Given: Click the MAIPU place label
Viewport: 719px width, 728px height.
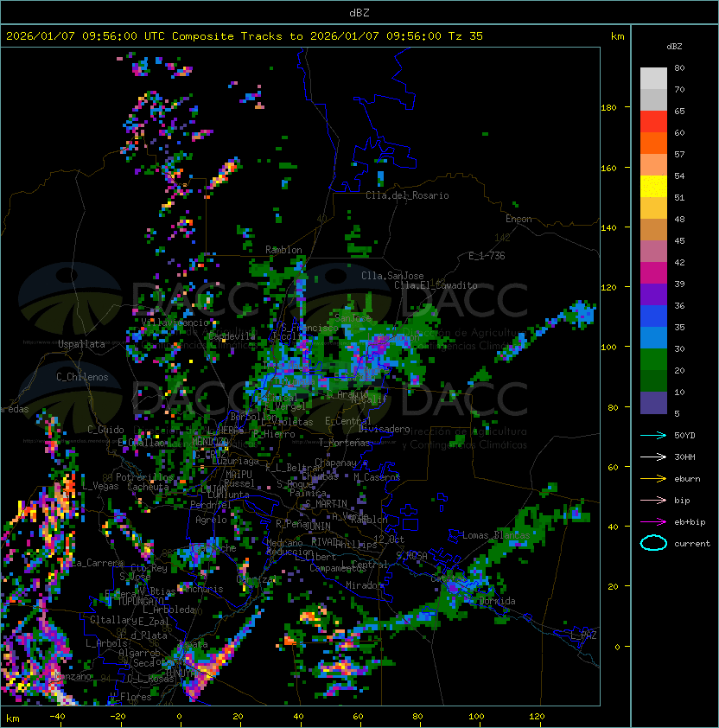Looking at the screenshot, I should [x=239, y=475].
